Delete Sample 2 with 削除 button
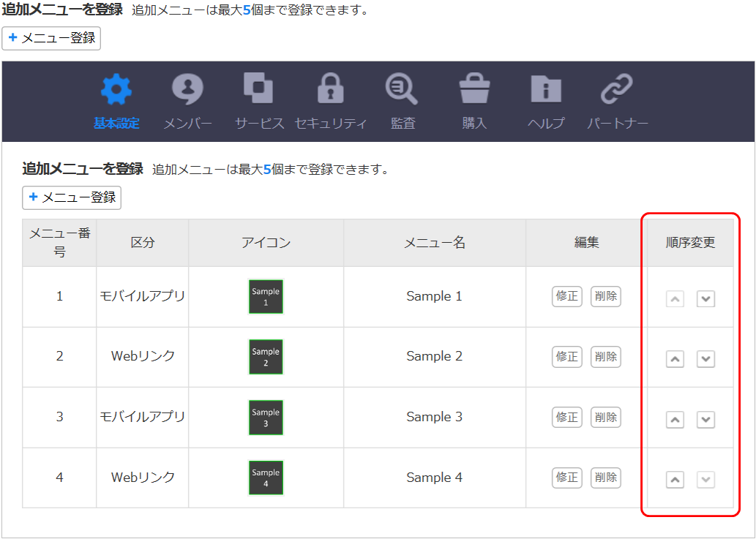 (605, 356)
